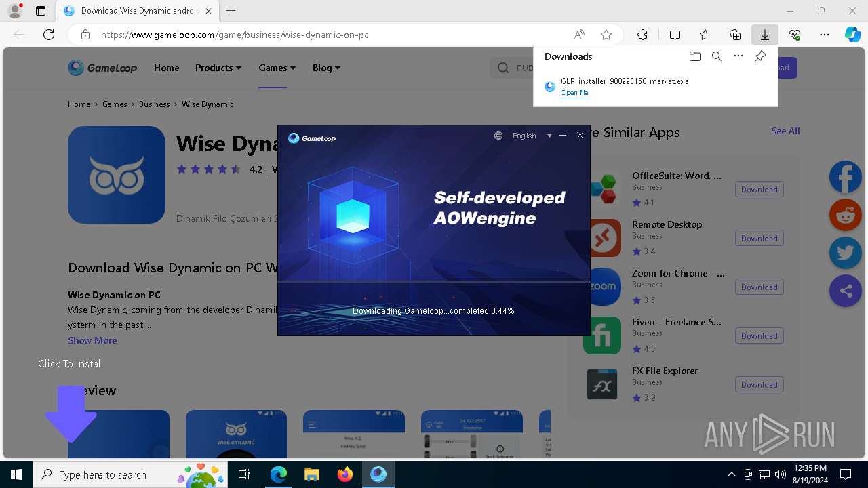Click the globe language icon in installer
Image resolution: width=868 pixels, height=488 pixels.
pos(498,136)
